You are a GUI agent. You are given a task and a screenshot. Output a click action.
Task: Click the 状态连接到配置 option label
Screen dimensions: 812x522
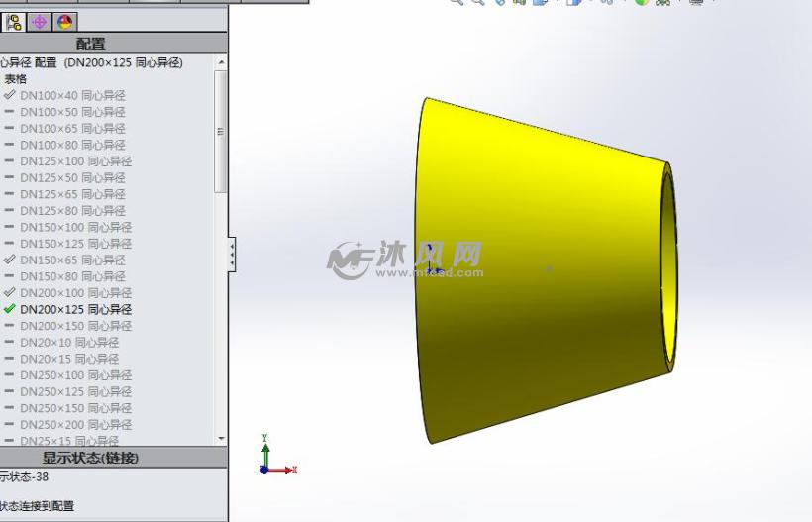(x=37, y=506)
